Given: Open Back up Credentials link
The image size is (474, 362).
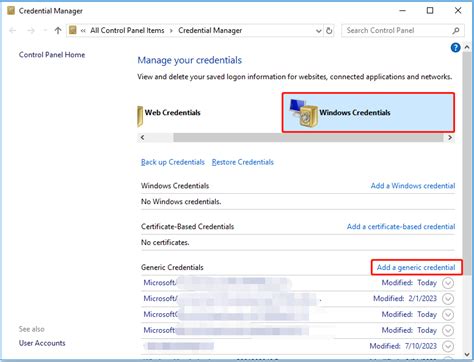Looking at the screenshot, I should coord(173,162).
